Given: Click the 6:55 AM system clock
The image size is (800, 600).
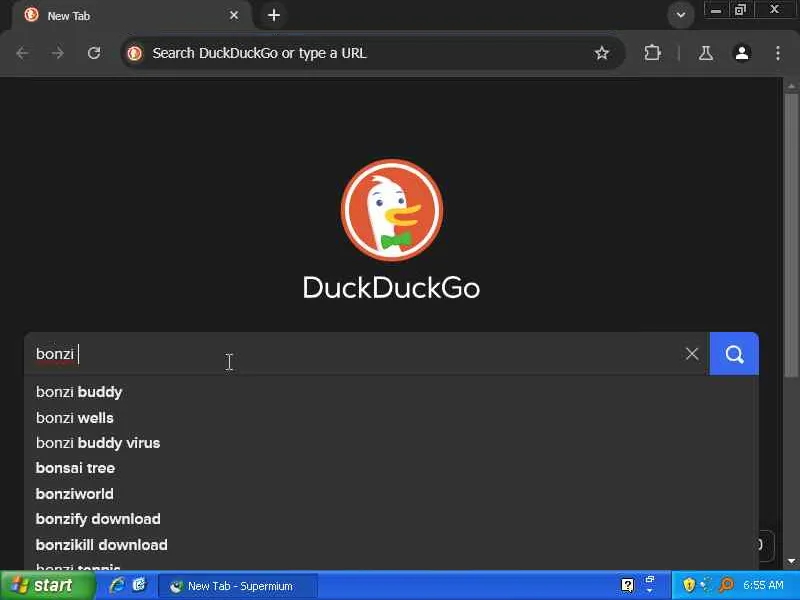Looking at the screenshot, I should point(763,585).
